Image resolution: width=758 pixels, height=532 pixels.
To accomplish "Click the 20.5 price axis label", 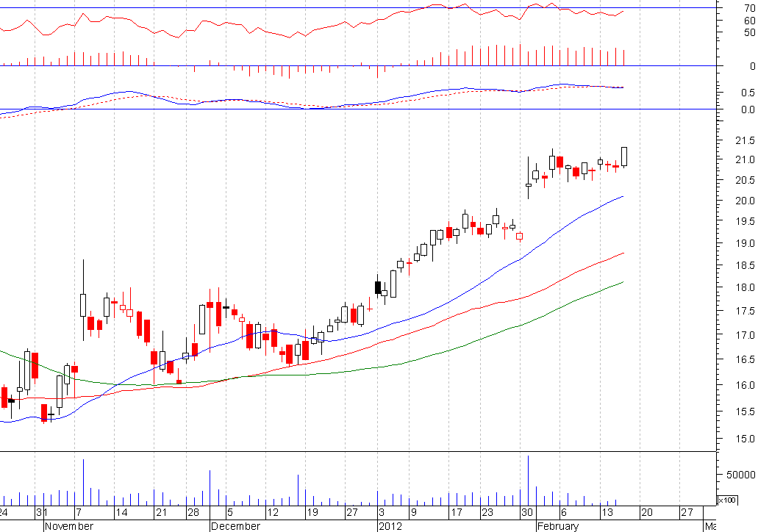I will pyautogui.click(x=745, y=180).
